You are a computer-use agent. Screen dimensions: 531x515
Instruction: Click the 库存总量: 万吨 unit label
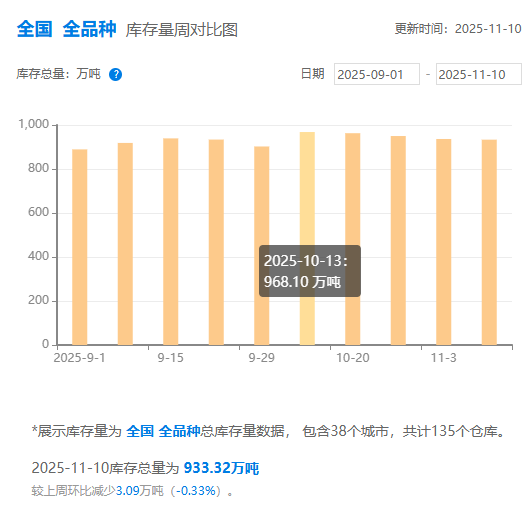point(59,74)
